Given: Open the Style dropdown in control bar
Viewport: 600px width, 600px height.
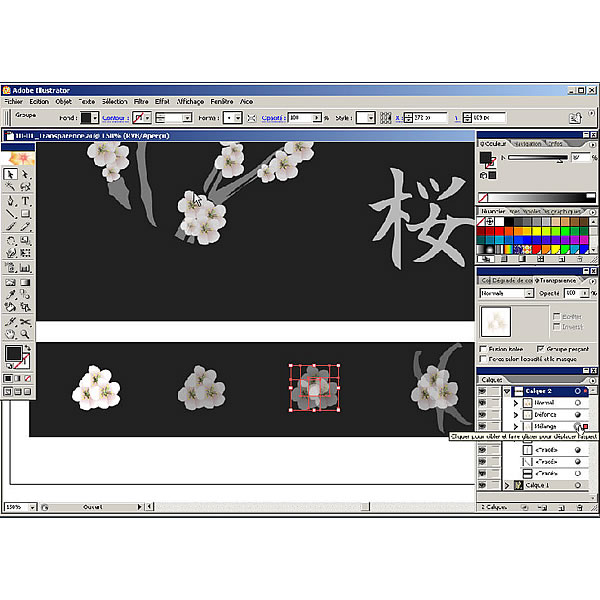Looking at the screenshot, I should point(370,118).
